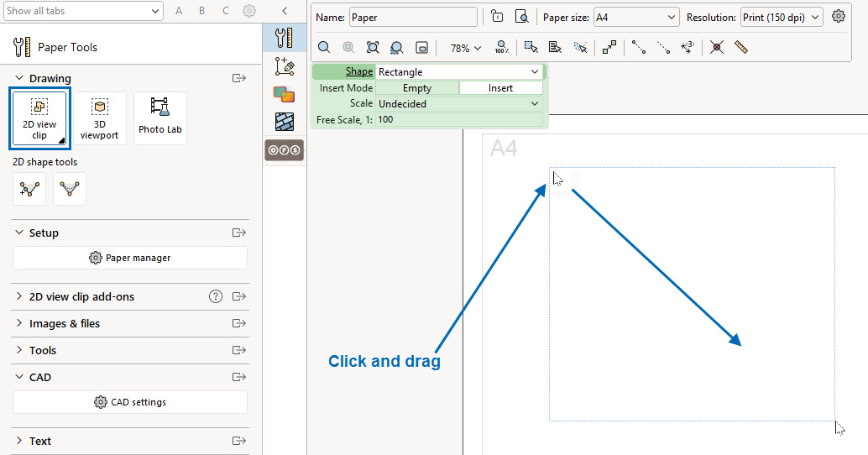Expand the Images & files section
The height and width of the screenshot is (455, 868).
pos(18,323)
